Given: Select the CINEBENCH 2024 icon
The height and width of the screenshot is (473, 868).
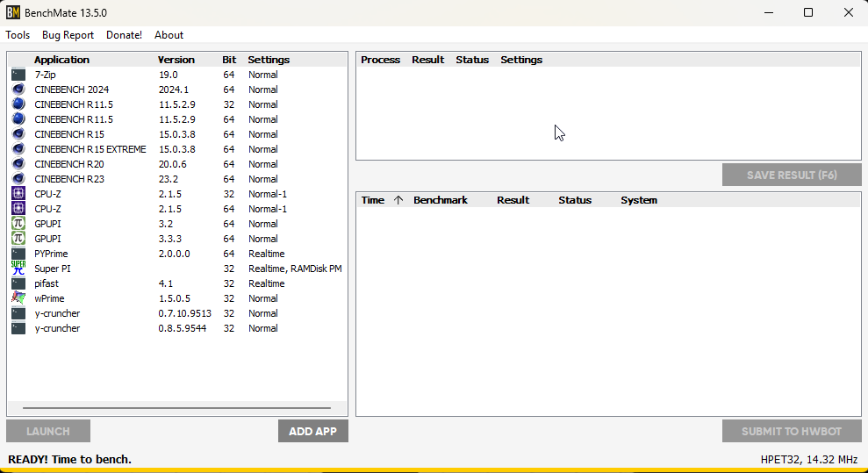Looking at the screenshot, I should 18,90.
